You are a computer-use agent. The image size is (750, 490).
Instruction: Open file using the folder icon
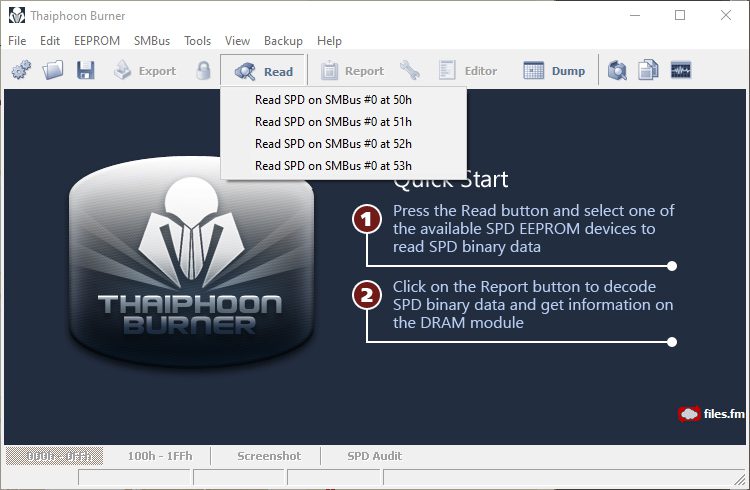53,71
